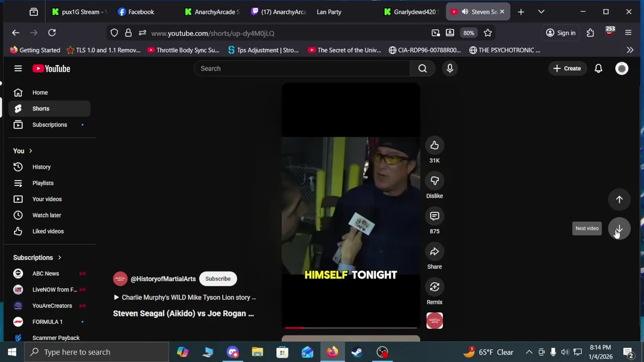Image resolution: width=644 pixels, height=362 pixels.
Task: Open the 875 comments panel
Action: click(434, 216)
